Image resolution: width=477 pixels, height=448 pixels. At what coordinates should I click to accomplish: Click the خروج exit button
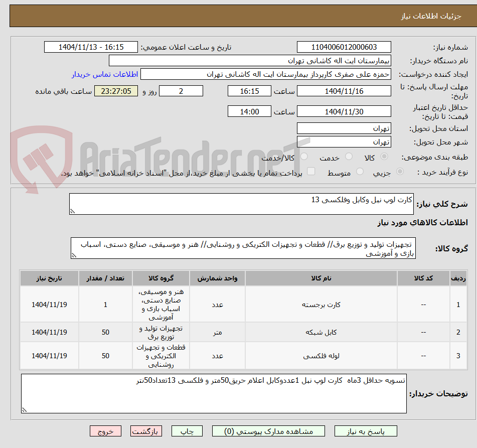105,431
